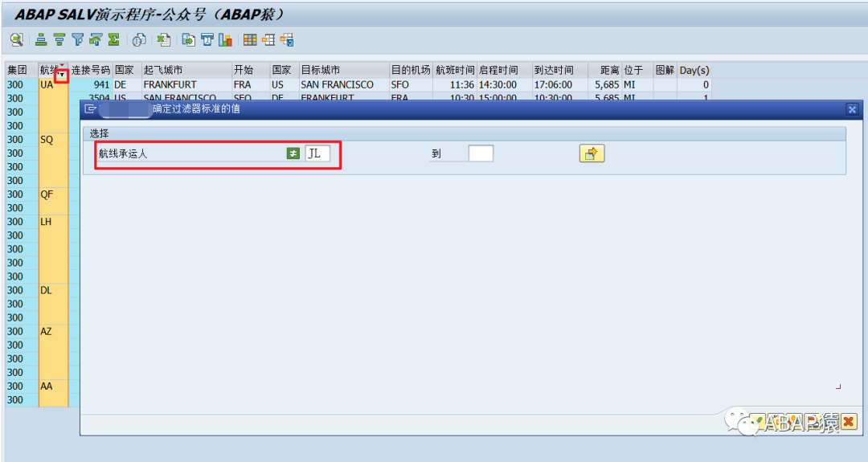Click the 17:06:00 arrival time cell
This screenshot has width=868, height=462.
click(559, 84)
